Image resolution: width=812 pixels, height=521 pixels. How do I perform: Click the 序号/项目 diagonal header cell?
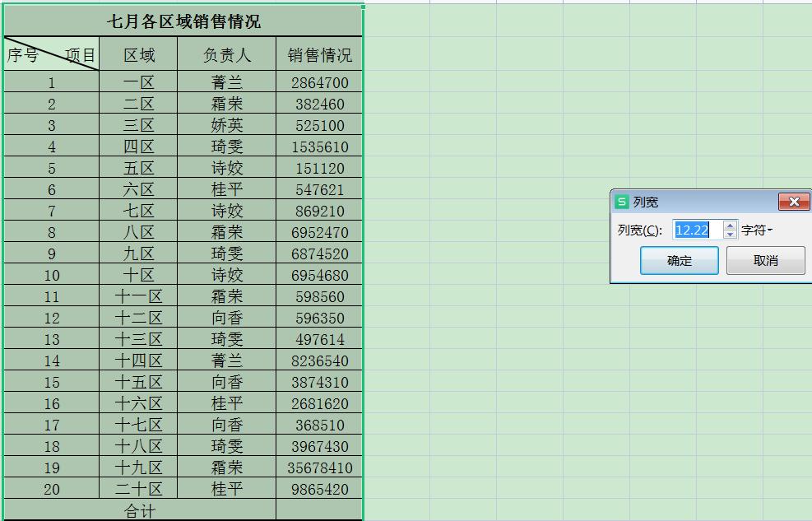tap(52, 53)
